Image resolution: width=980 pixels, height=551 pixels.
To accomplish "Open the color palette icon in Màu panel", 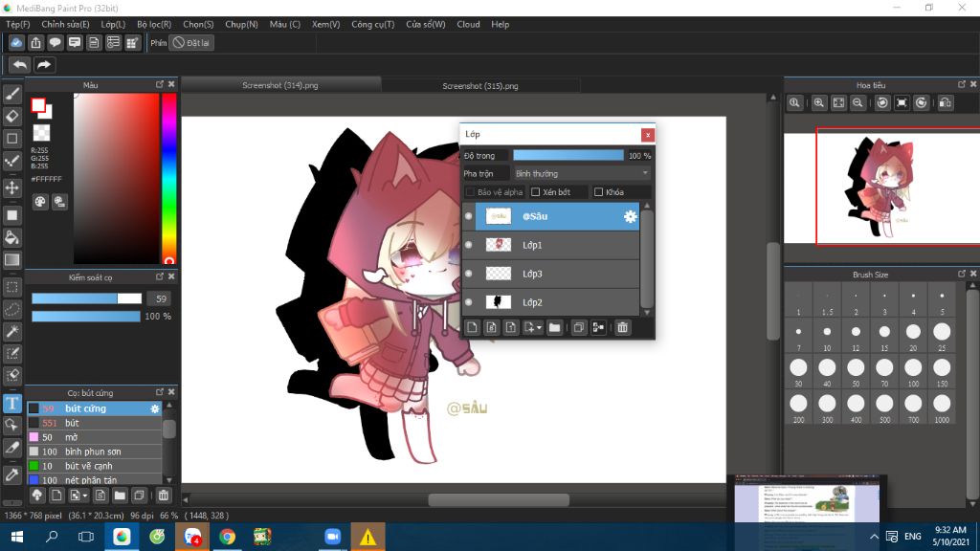I will click(40, 201).
